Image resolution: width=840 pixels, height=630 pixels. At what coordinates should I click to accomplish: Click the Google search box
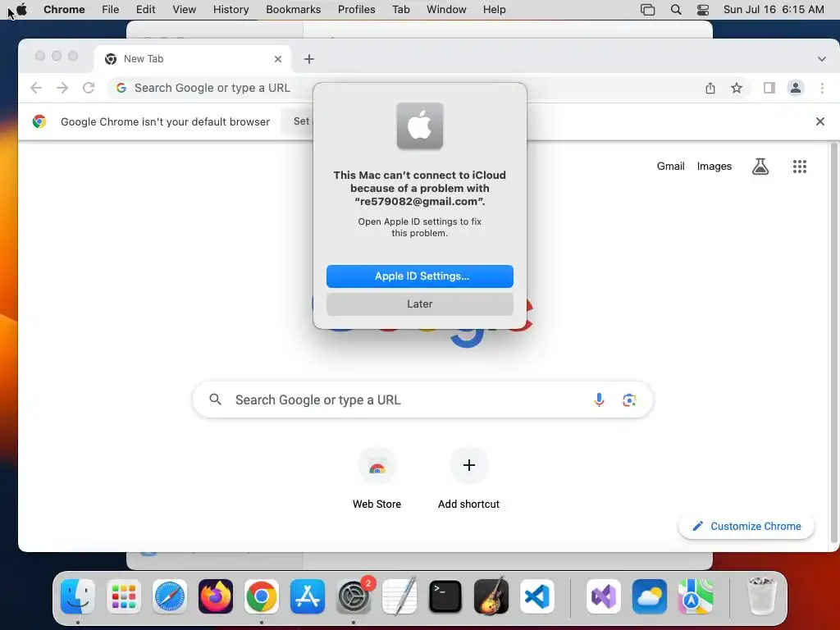(x=422, y=399)
